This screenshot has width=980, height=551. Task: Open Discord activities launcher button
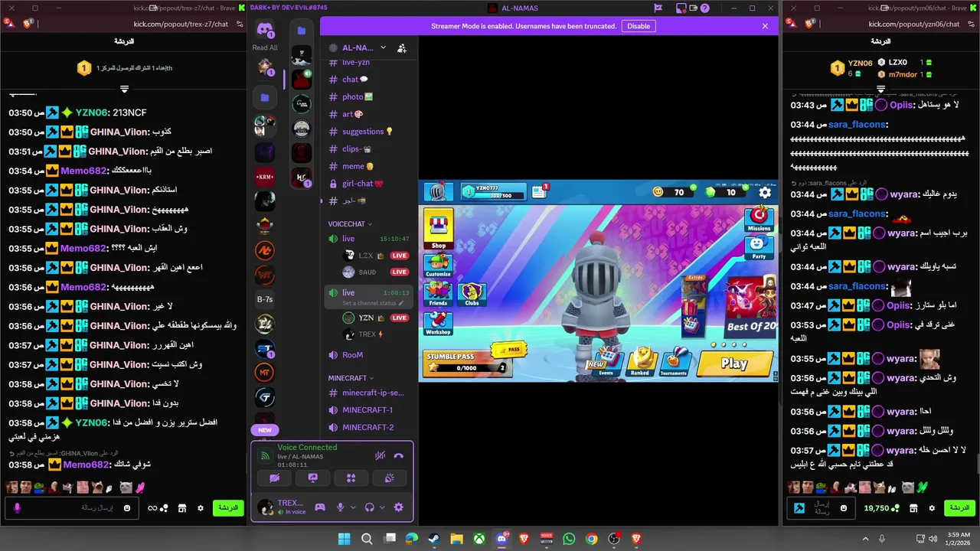tap(351, 478)
